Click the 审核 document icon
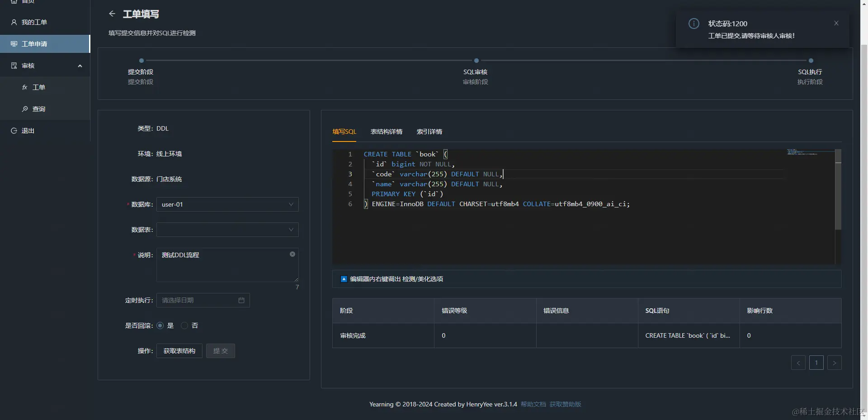The width and height of the screenshot is (868, 420). pos(14,66)
